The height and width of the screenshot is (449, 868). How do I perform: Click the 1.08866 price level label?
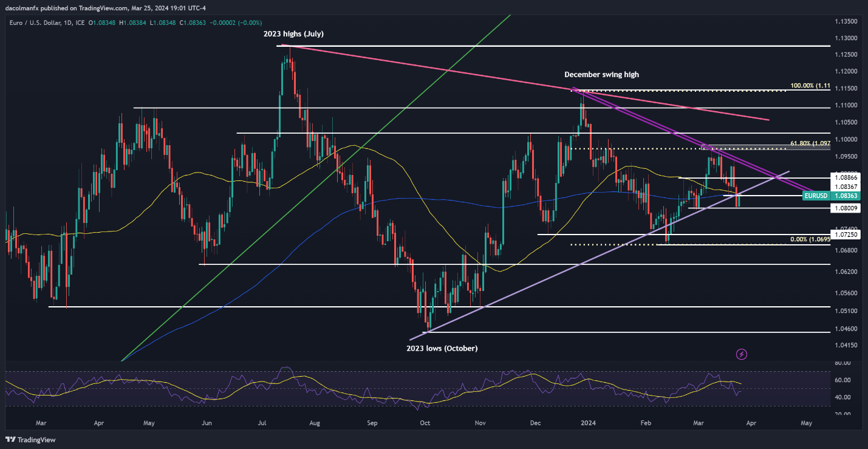point(846,177)
